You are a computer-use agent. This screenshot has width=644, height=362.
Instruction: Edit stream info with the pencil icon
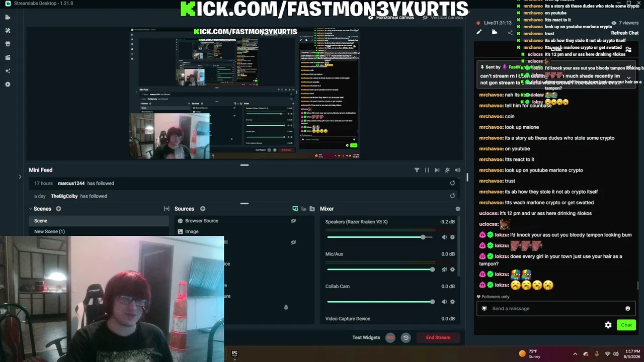479,32
